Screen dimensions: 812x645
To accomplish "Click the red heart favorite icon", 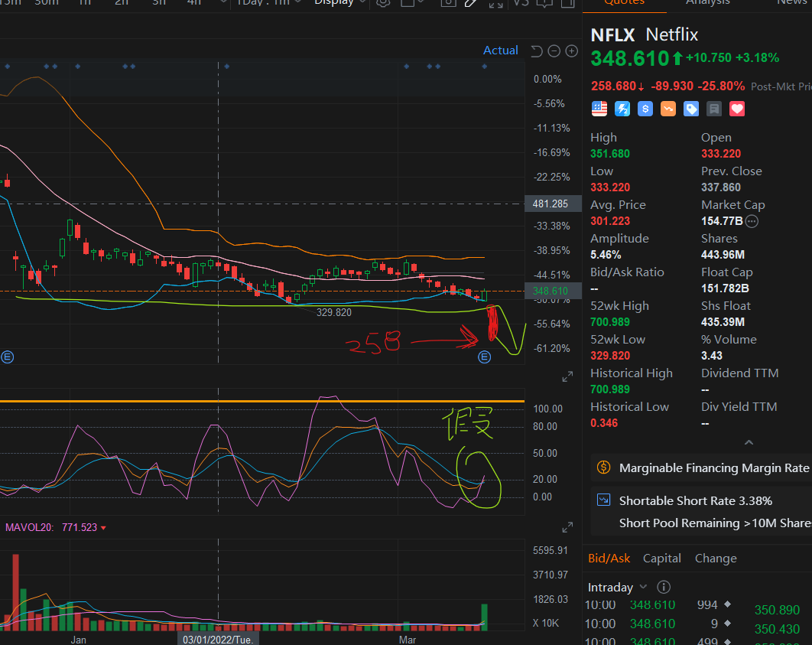I will coord(737,109).
